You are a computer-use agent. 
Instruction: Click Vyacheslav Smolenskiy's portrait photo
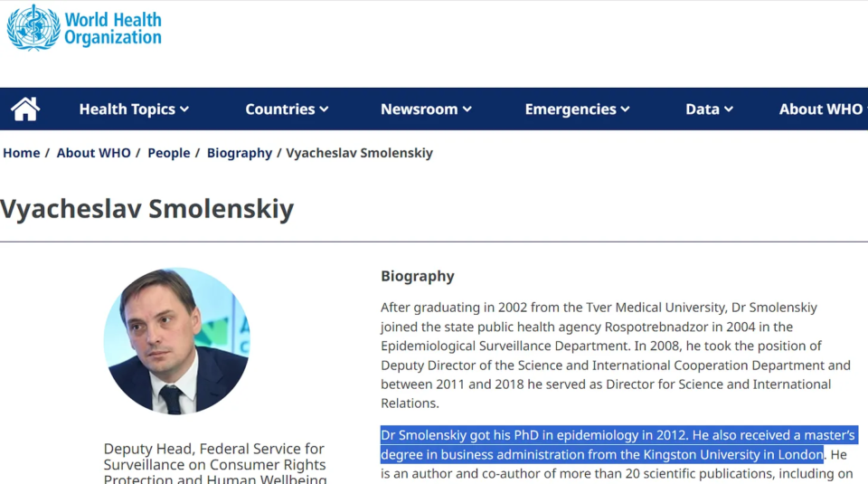(176, 340)
